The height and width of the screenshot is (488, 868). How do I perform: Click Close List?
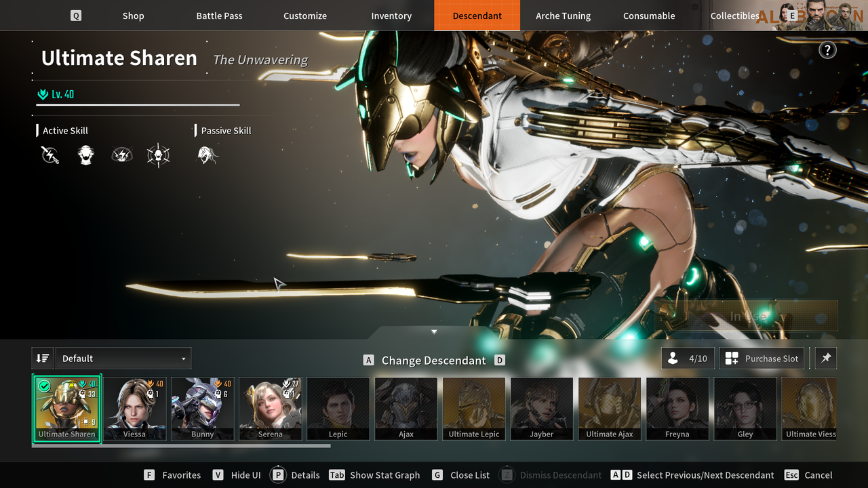pyautogui.click(x=460, y=475)
